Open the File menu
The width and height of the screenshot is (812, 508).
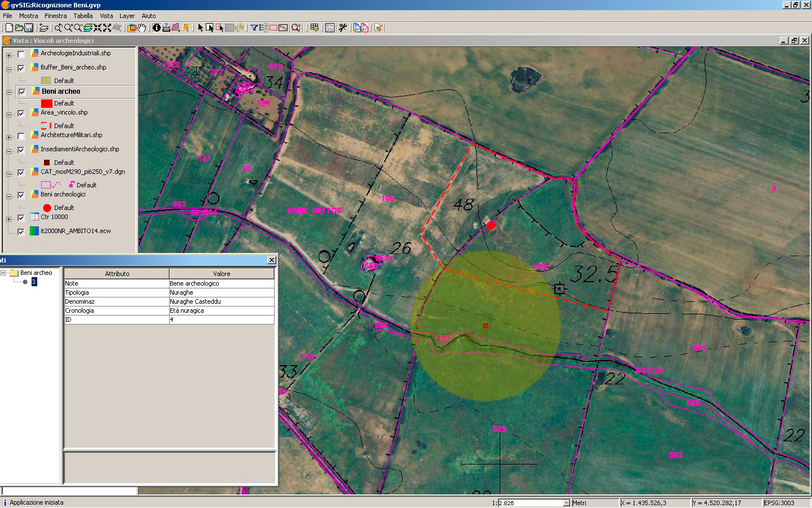(7, 16)
